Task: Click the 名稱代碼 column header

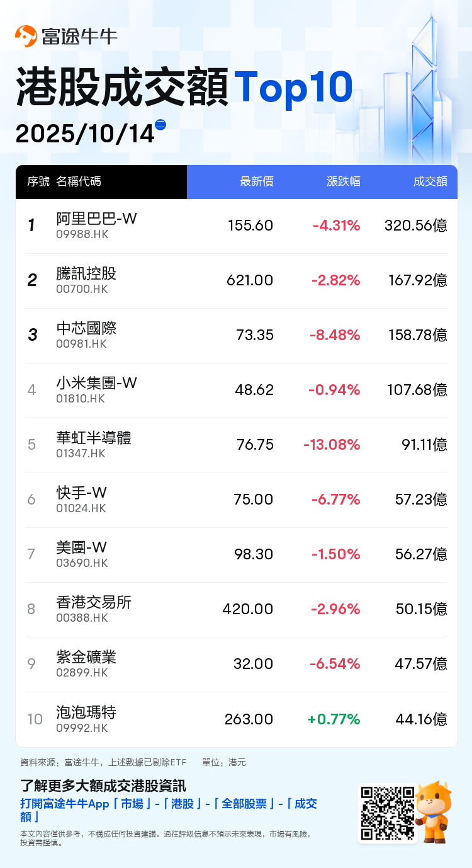Action: [78, 181]
